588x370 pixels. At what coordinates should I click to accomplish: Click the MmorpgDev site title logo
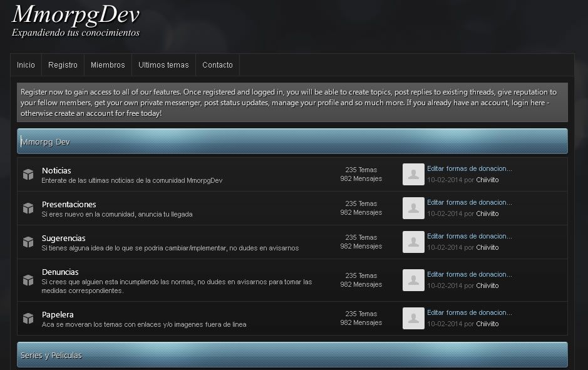(76, 14)
